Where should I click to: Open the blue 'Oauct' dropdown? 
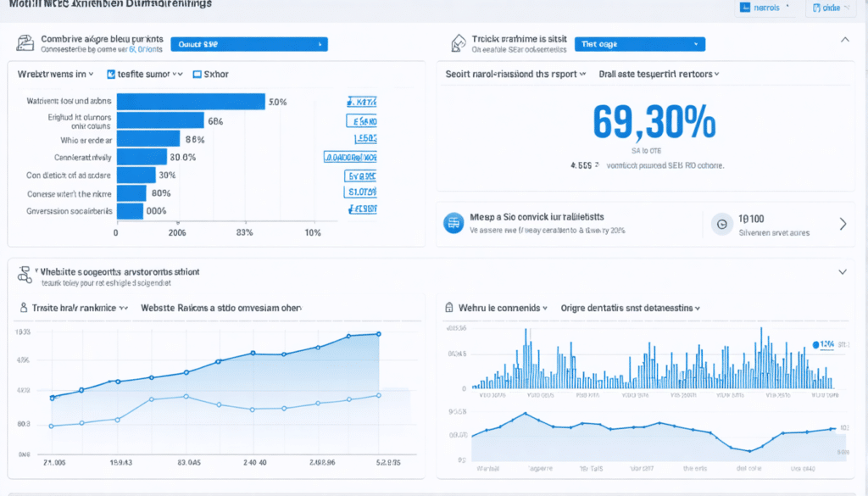[249, 44]
